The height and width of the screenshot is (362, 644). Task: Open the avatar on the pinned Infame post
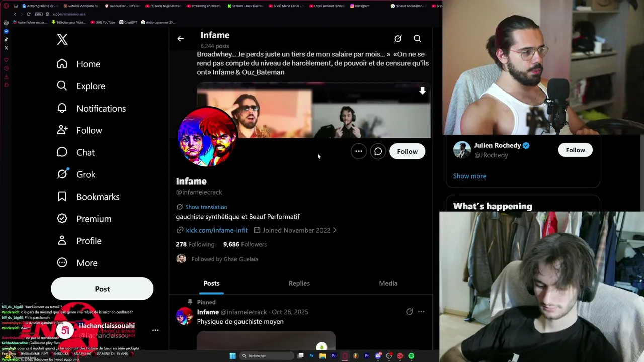click(185, 316)
